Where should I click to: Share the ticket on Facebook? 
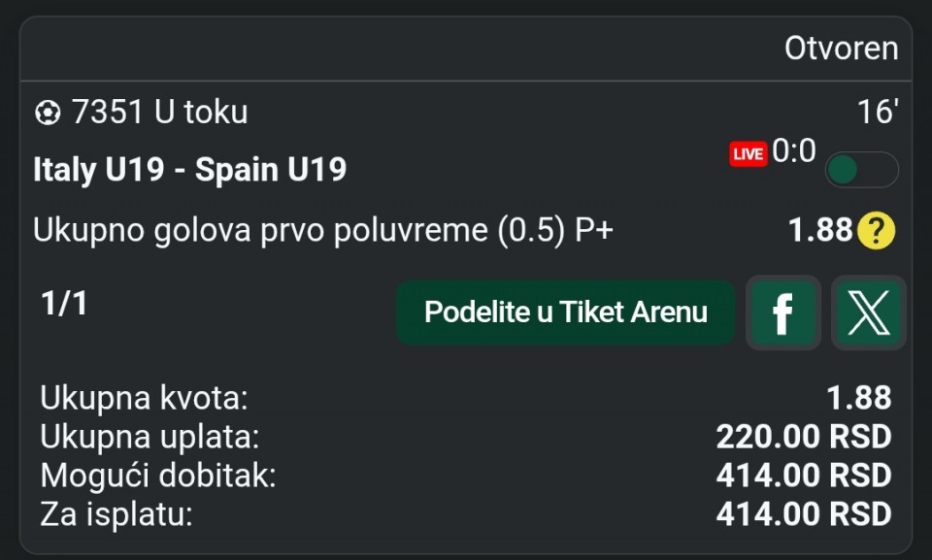[782, 313]
